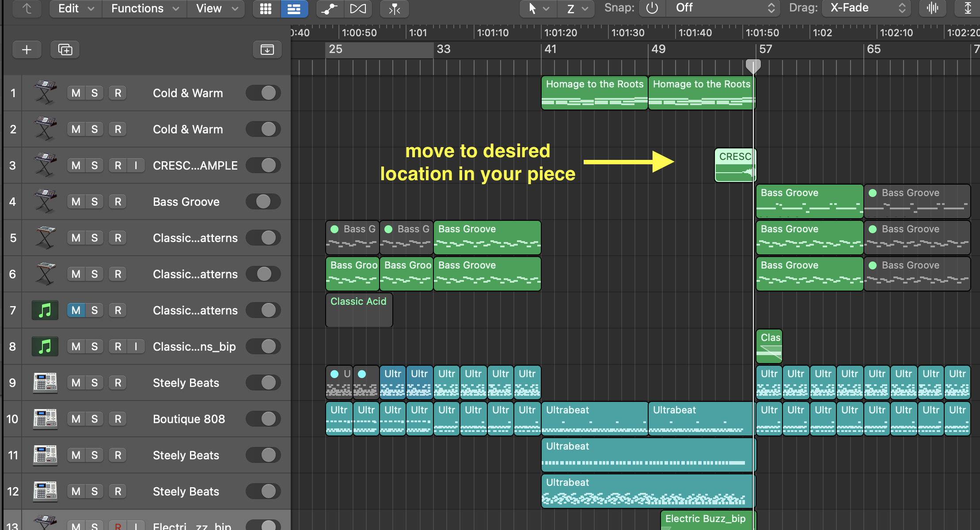The height and width of the screenshot is (530, 980).
Task: Open the Functions menu
Action: 144,8
